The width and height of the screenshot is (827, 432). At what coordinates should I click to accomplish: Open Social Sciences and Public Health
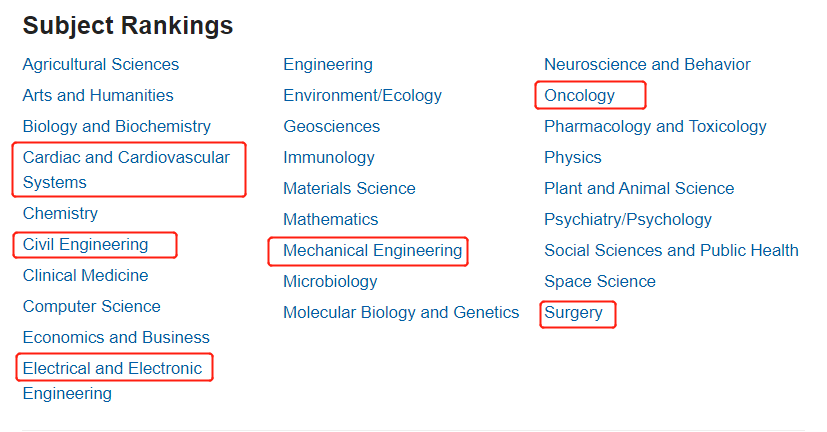click(x=671, y=251)
